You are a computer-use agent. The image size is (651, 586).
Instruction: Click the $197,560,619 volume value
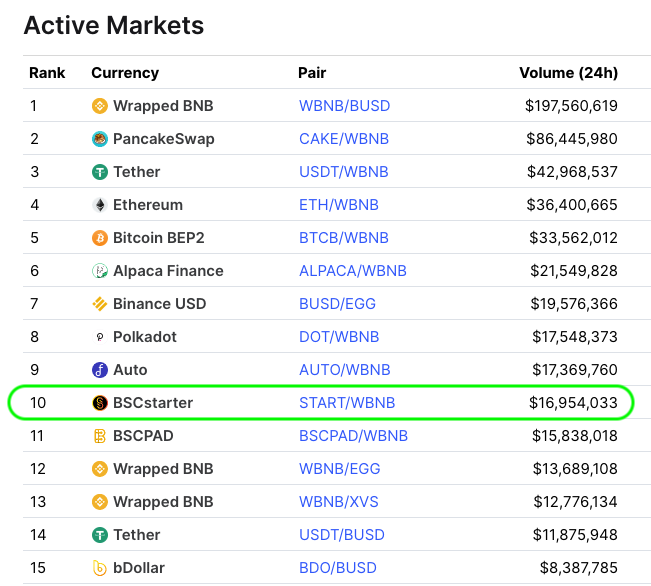(x=571, y=105)
